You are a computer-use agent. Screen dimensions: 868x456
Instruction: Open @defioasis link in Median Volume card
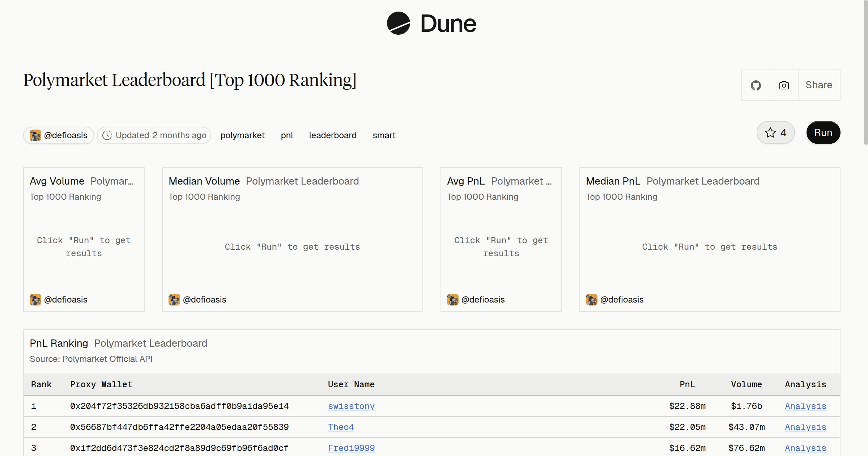[204, 300]
